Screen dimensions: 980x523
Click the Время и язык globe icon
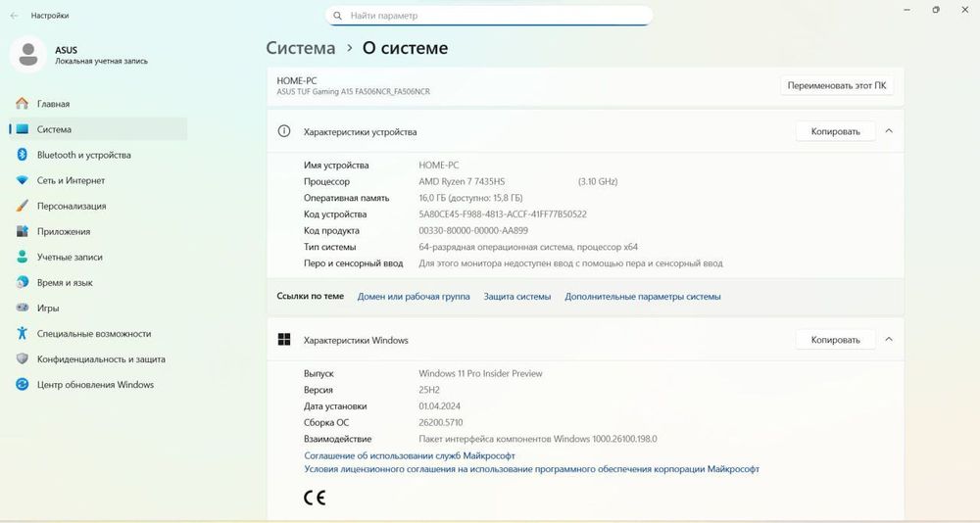[x=22, y=282]
